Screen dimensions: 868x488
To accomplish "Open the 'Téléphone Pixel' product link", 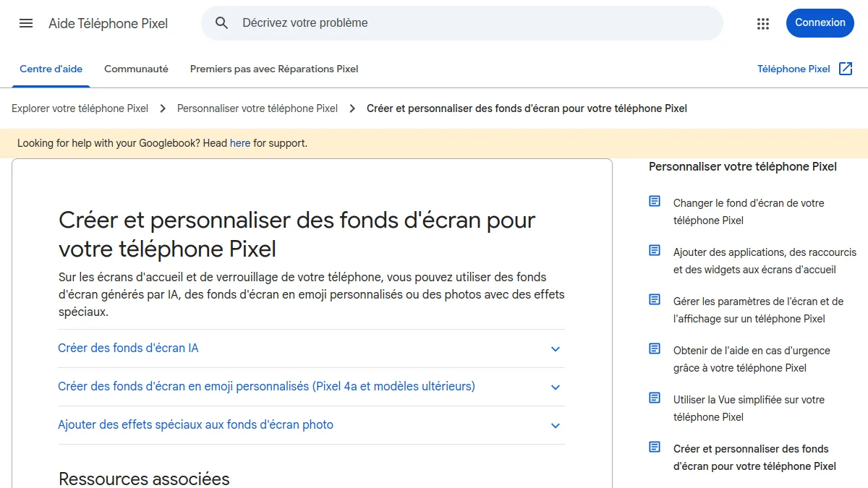I will pyautogui.click(x=793, y=69).
